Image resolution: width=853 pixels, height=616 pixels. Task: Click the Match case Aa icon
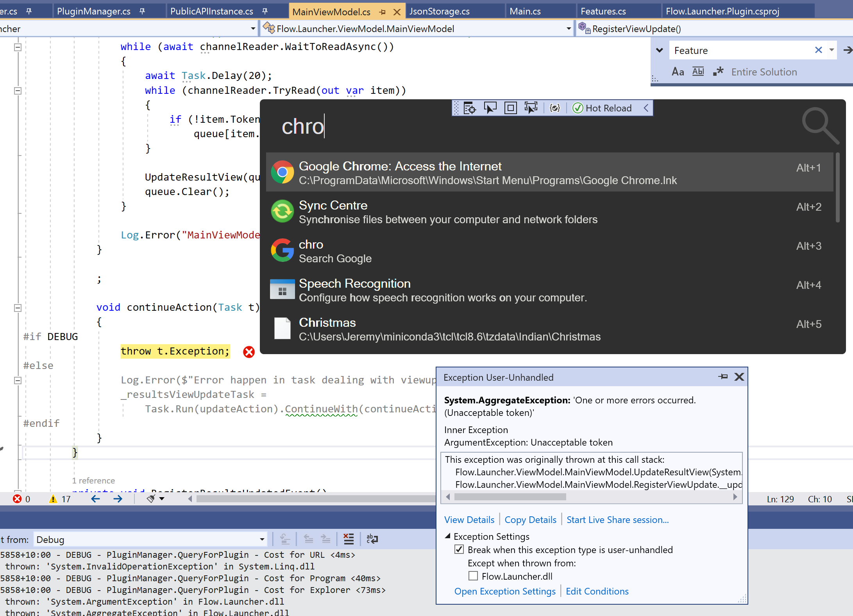678,72
